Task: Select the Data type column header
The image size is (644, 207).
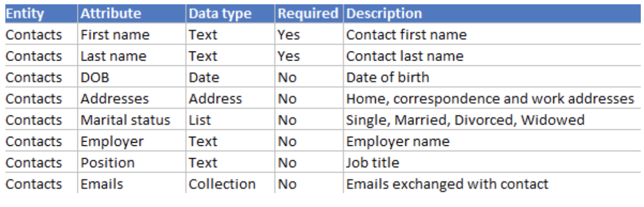Action: [231, 14]
